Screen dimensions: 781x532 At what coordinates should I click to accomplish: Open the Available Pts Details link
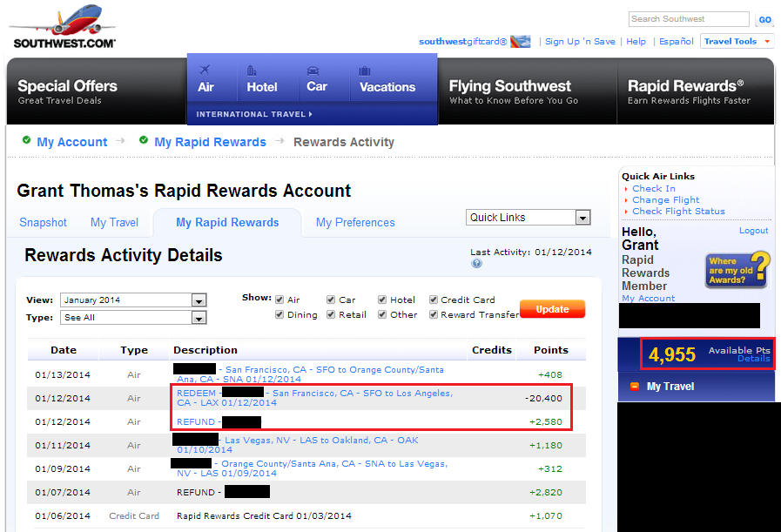coord(754,359)
